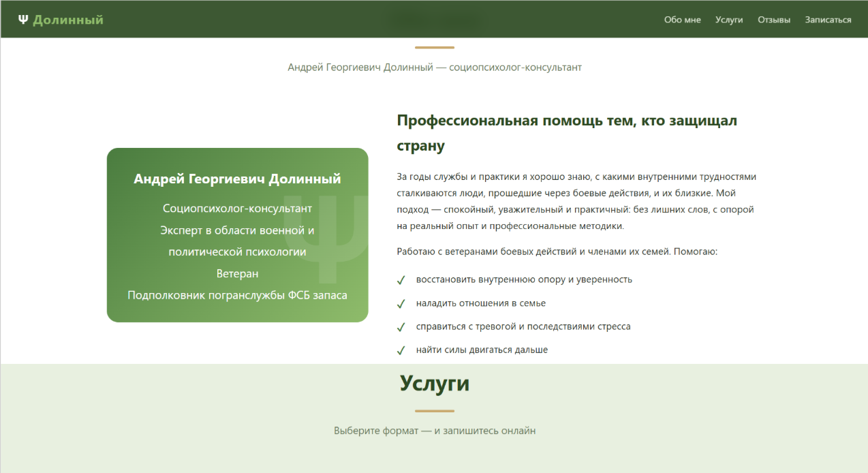Click the Ветеран line in profile card
Viewport: 868px width, 473px height.
237,273
